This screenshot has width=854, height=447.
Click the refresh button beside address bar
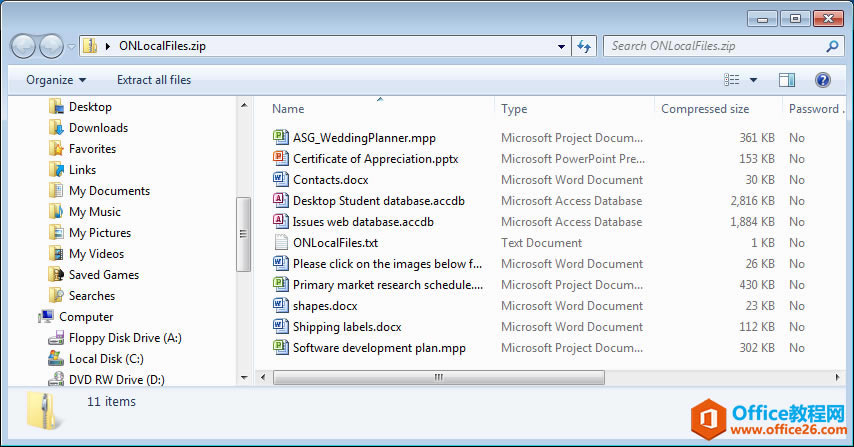pos(586,46)
